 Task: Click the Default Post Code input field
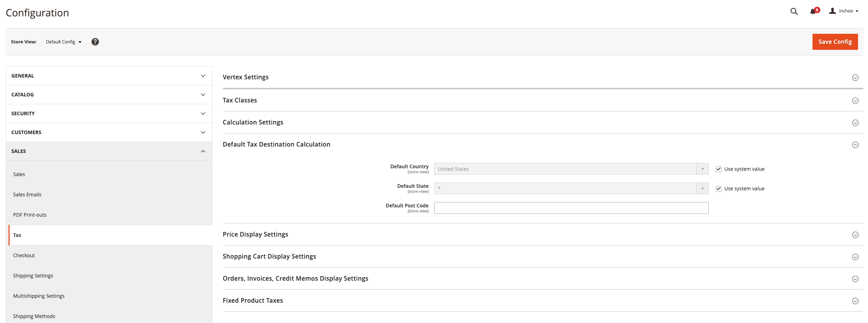tap(571, 208)
